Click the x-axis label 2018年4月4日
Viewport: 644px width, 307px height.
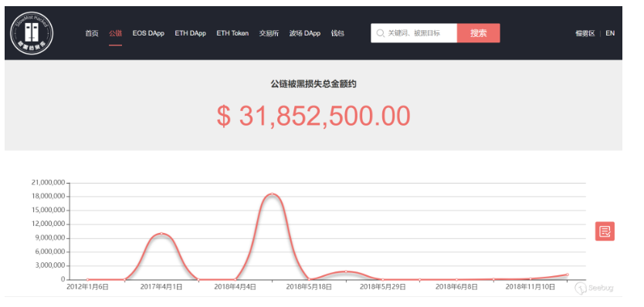(235, 287)
